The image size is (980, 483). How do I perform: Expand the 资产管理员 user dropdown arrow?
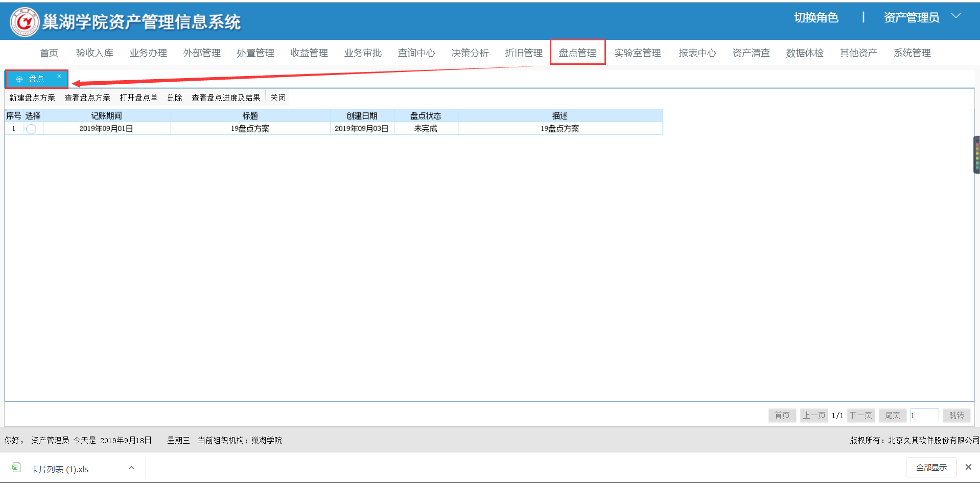[x=955, y=16]
